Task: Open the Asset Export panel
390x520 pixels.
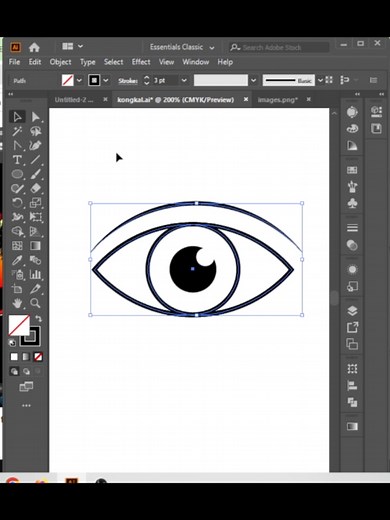Action: tap(352, 327)
